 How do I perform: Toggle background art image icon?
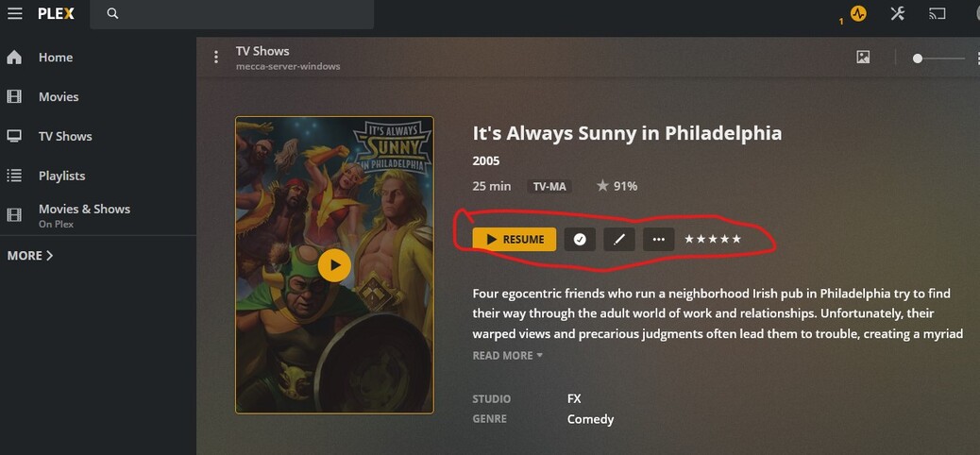(863, 57)
